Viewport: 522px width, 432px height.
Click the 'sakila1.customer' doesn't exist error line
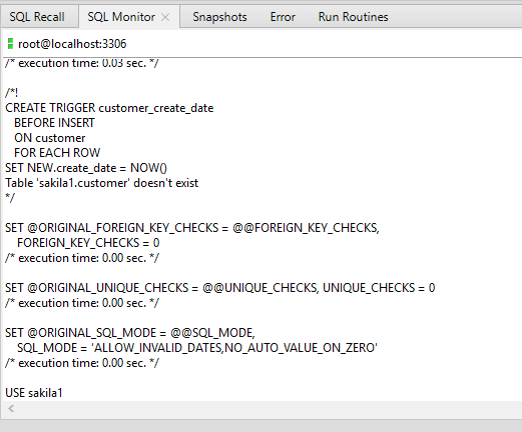click(102, 183)
